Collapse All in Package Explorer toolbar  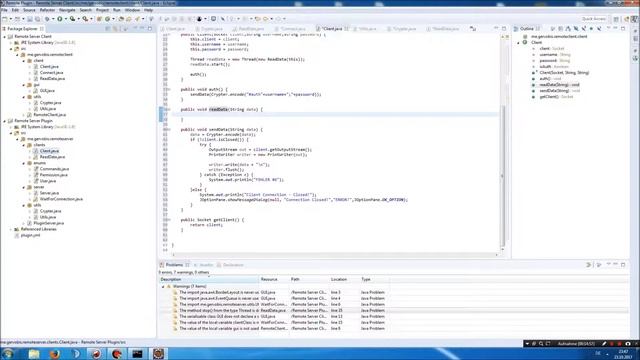[108, 29]
